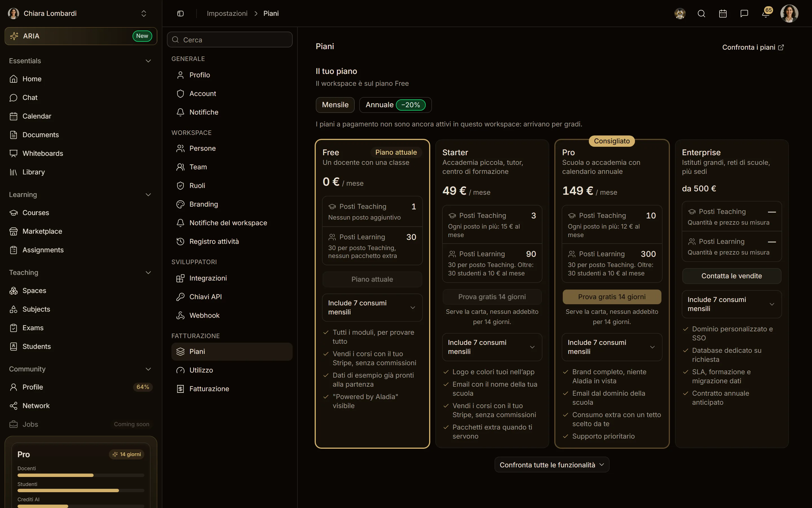Open Library in sidebar
The width and height of the screenshot is (812, 508).
click(x=81, y=172)
